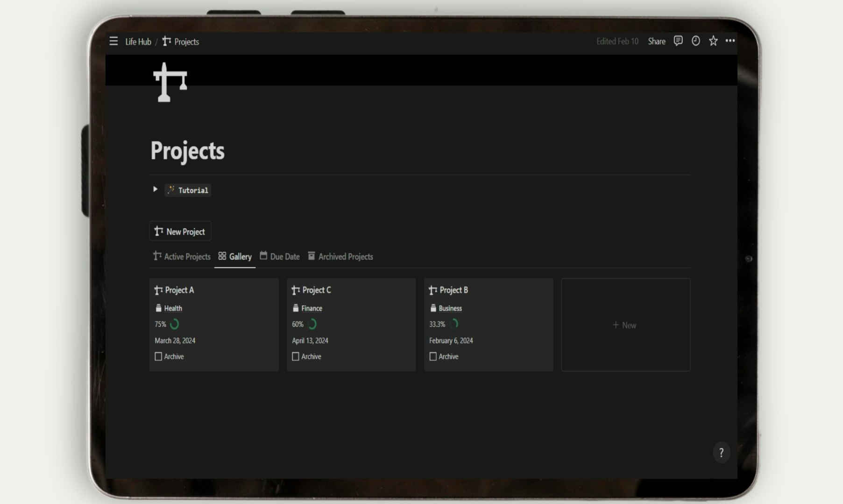Click the Share button
This screenshot has width=843, height=504.
(x=657, y=42)
